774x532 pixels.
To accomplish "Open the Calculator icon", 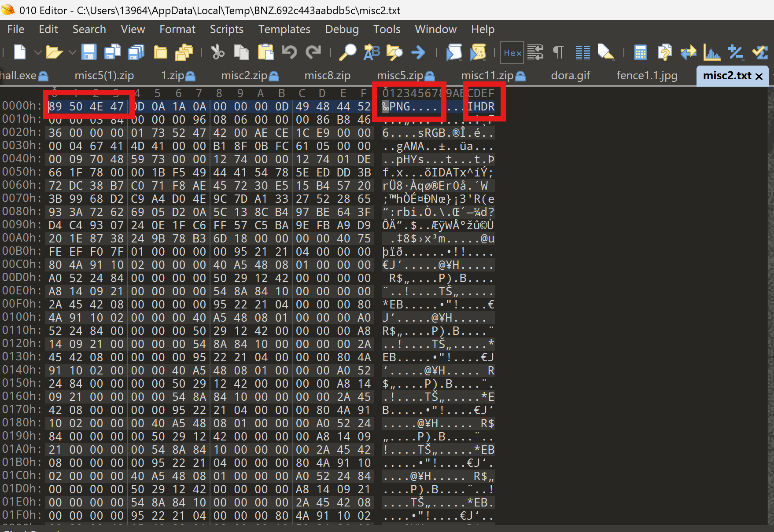I will pyautogui.click(x=640, y=52).
